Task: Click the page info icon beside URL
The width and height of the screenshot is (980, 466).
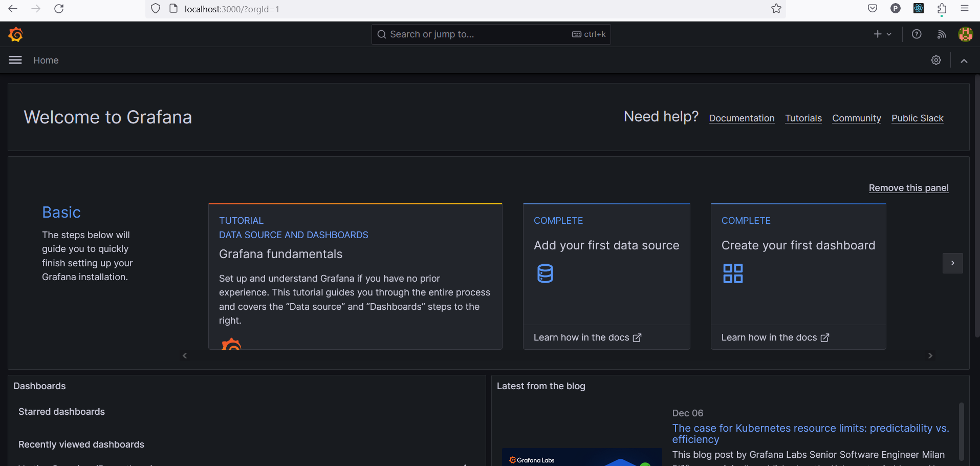Action: click(173, 9)
